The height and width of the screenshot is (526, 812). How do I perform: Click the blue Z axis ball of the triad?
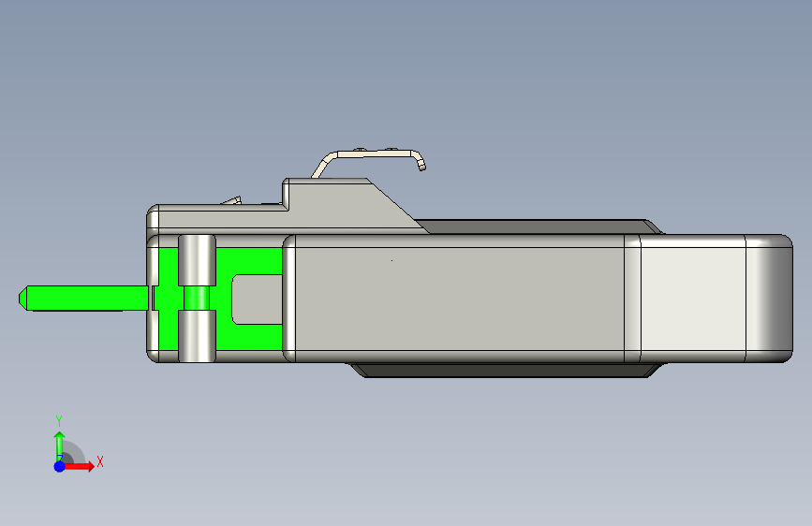point(60,466)
